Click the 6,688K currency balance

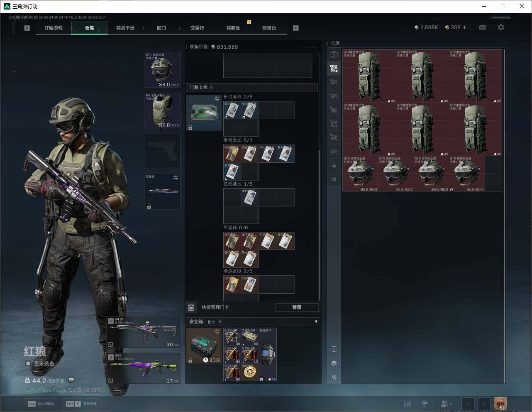(x=426, y=27)
